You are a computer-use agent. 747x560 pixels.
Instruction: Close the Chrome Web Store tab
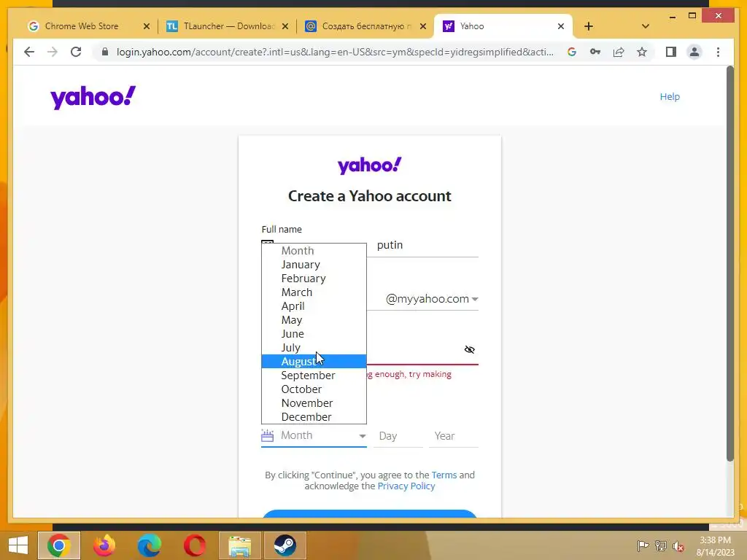146,26
